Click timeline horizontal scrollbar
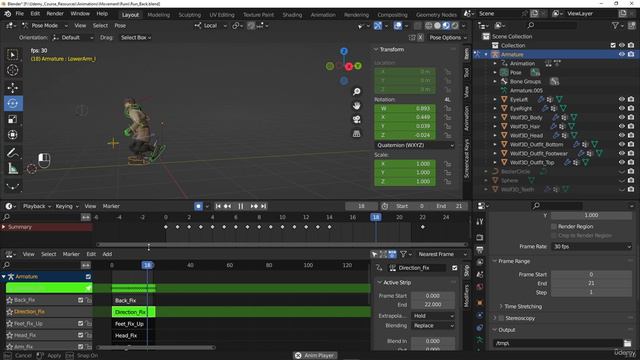The image size is (640, 360). [x=282, y=244]
